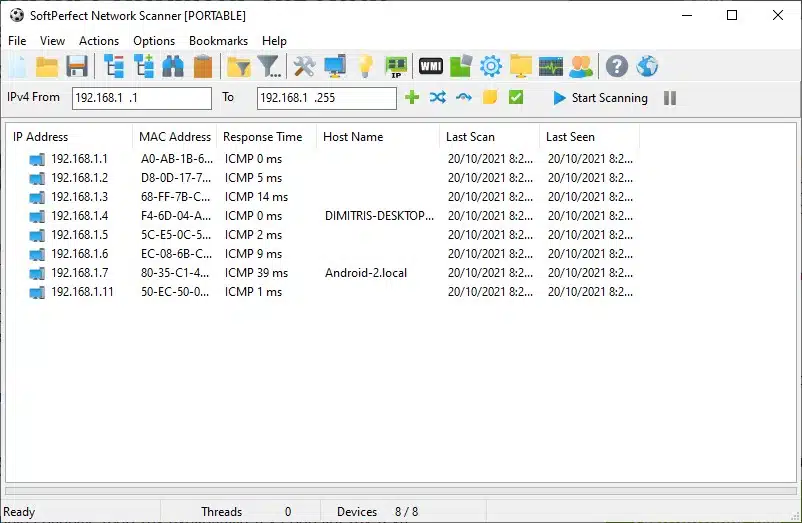802x523 pixels.
Task: Add IP range with green plus icon
Action: point(412,97)
